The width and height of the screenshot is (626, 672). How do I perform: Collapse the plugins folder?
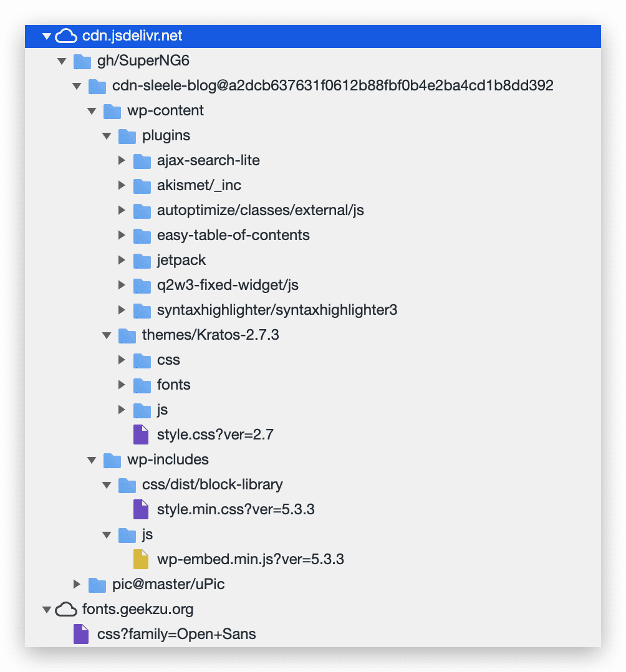click(x=107, y=136)
